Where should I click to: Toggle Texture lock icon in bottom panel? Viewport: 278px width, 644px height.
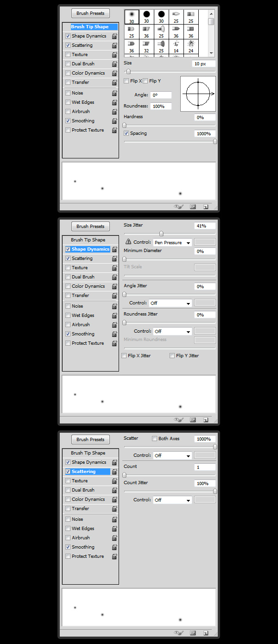pyautogui.click(x=114, y=481)
